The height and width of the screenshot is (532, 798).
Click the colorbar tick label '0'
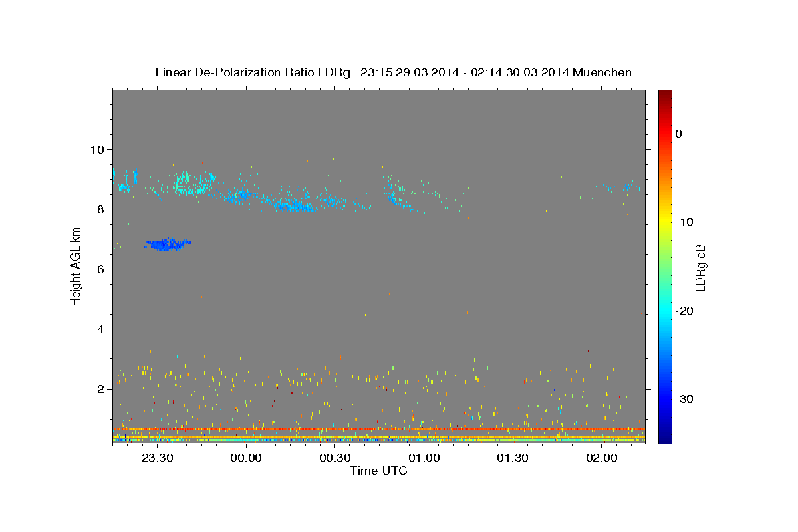pyautogui.click(x=679, y=134)
